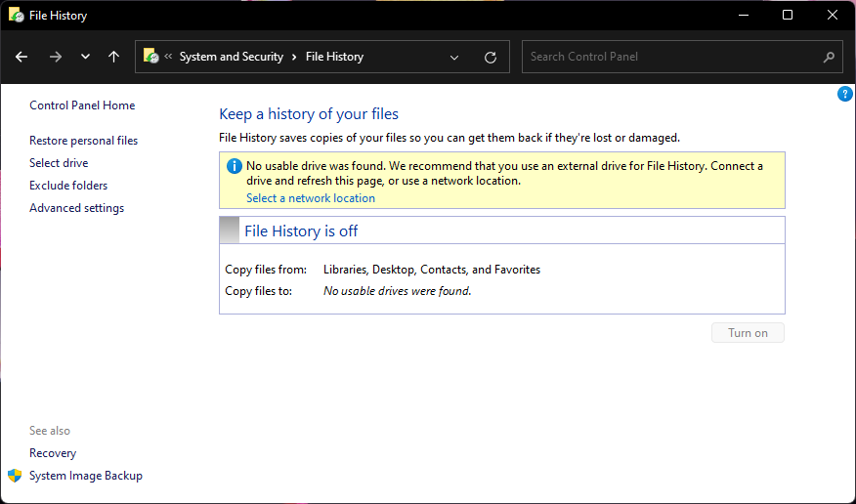Open Help with the blue question icon
The width and height of the screenshot is (856, 504).
coord(844,94)
